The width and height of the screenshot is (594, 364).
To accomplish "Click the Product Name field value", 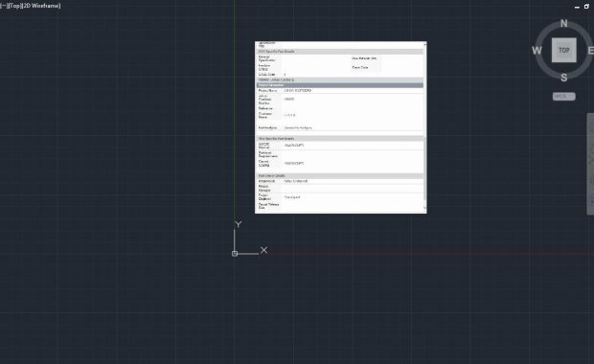I will point(298,91).
